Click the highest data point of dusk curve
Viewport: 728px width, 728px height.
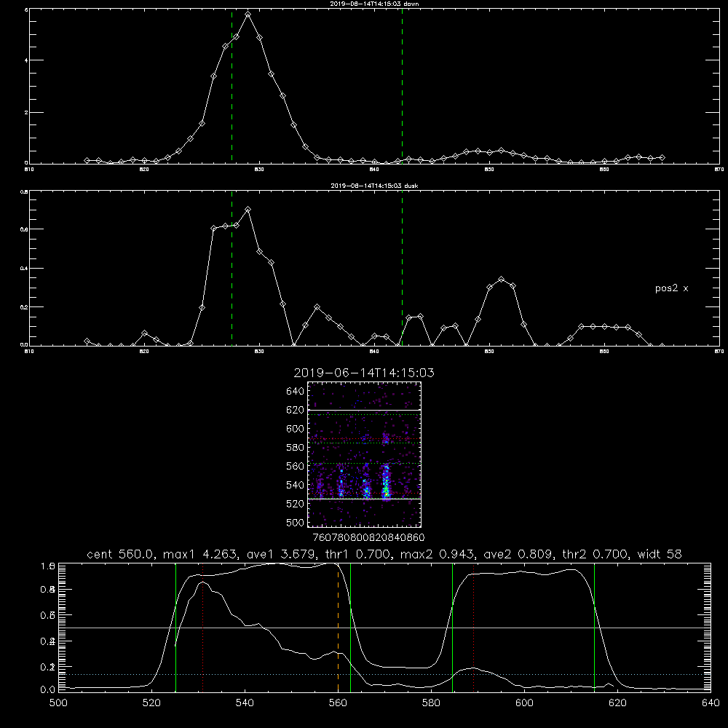click(x=248, y=210)
